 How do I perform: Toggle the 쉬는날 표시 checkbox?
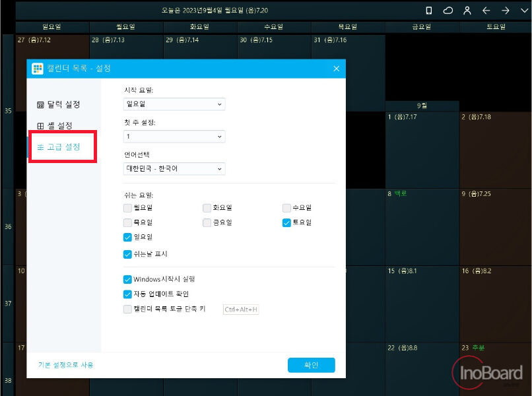pyautogui.click(x=127, y=254)
